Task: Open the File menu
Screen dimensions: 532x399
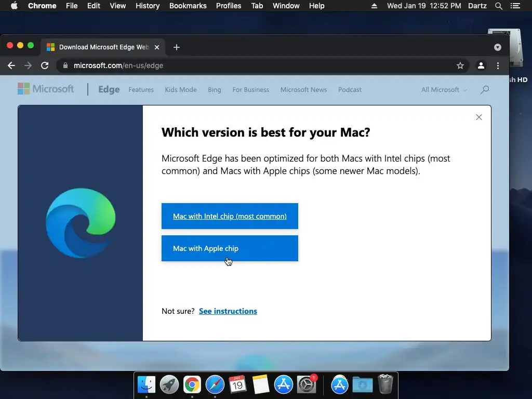Action: click(72, 6)
